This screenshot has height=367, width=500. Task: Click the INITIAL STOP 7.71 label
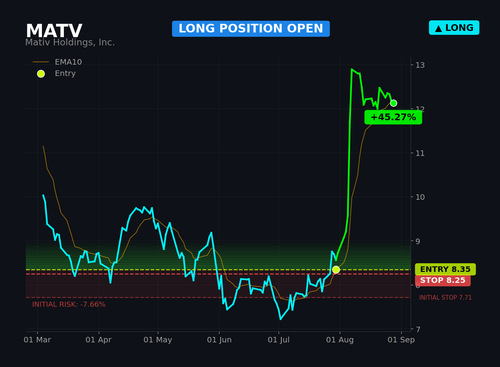click(x=445, y=298)
